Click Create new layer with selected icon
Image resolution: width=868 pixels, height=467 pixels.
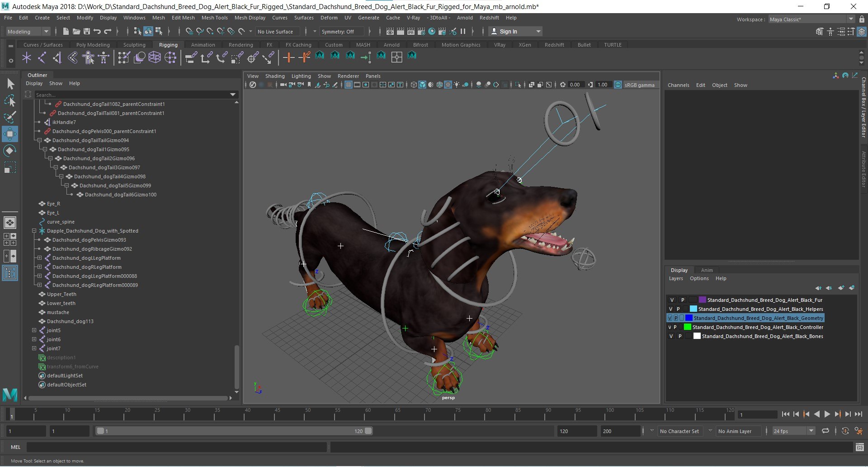click(852, 288)
